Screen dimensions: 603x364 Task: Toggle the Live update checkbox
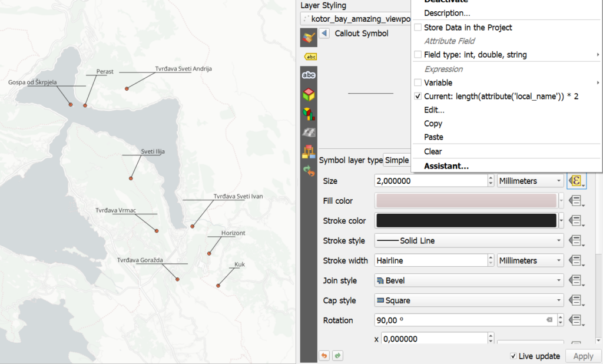pos(513,356)
